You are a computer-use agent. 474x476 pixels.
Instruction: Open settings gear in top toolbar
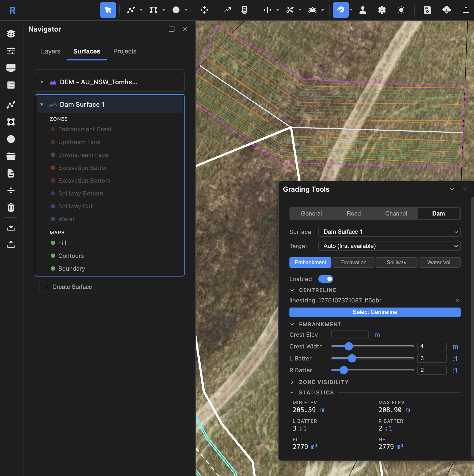coord(382,10)
